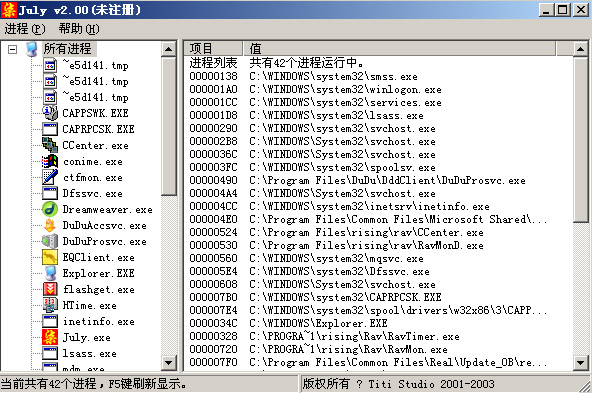Select row 000005E4 Dfssvc.exe
Image resolution: width=592 pixels, height=393 pixels.
click(378, 271)
